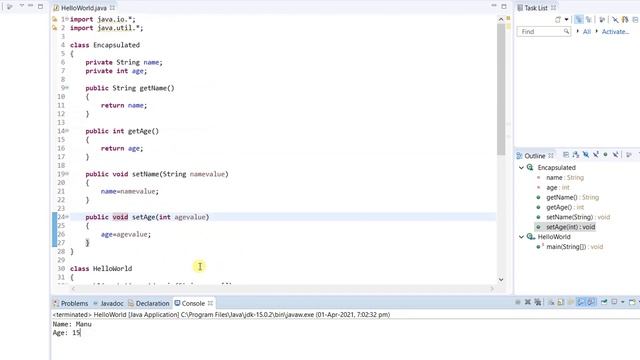This screenshot has width=640, height=360.
Task: Fold the setAge method at line 24
Action: (67, 217)
